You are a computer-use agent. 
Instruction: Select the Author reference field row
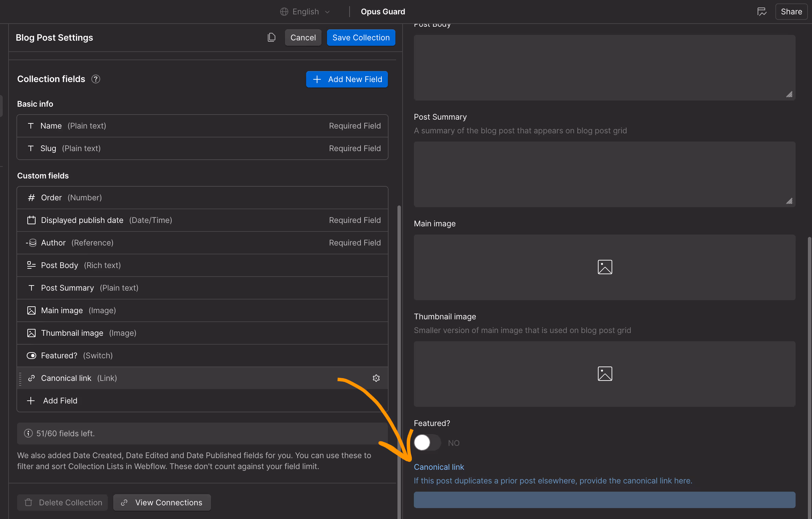[x=202, y=243]
